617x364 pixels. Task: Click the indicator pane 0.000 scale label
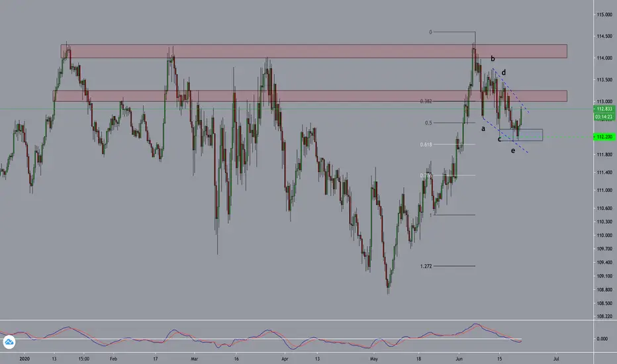[602, 338]
